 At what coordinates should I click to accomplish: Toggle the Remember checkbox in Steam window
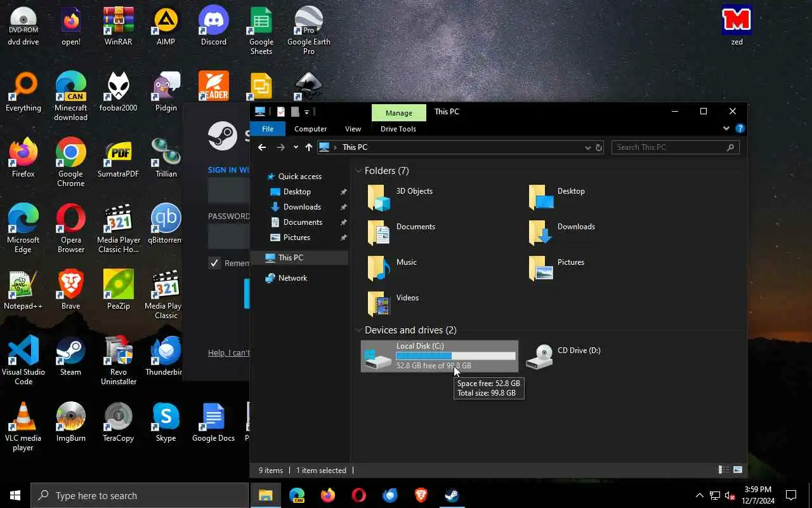coord(214,263)
